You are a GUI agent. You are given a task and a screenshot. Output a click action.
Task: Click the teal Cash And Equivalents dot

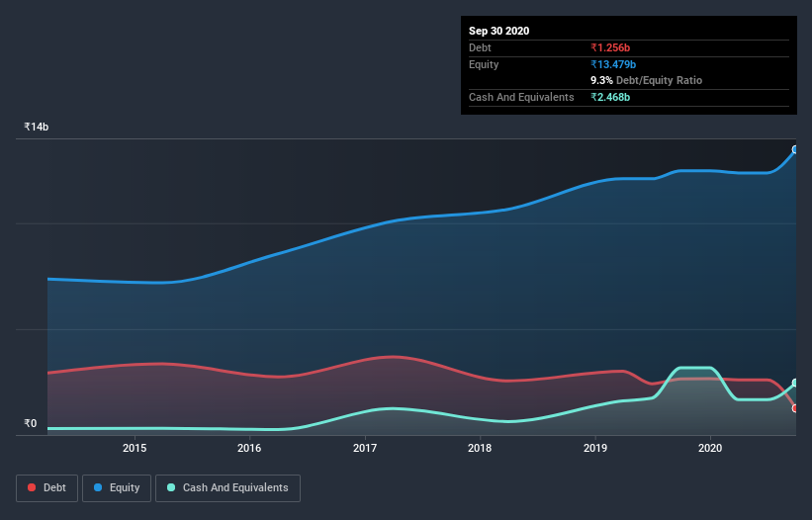[x=171, y=487]
